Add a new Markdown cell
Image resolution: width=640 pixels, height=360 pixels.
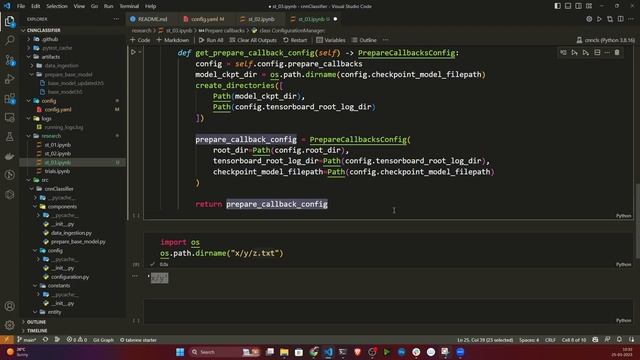pos(173,40)
